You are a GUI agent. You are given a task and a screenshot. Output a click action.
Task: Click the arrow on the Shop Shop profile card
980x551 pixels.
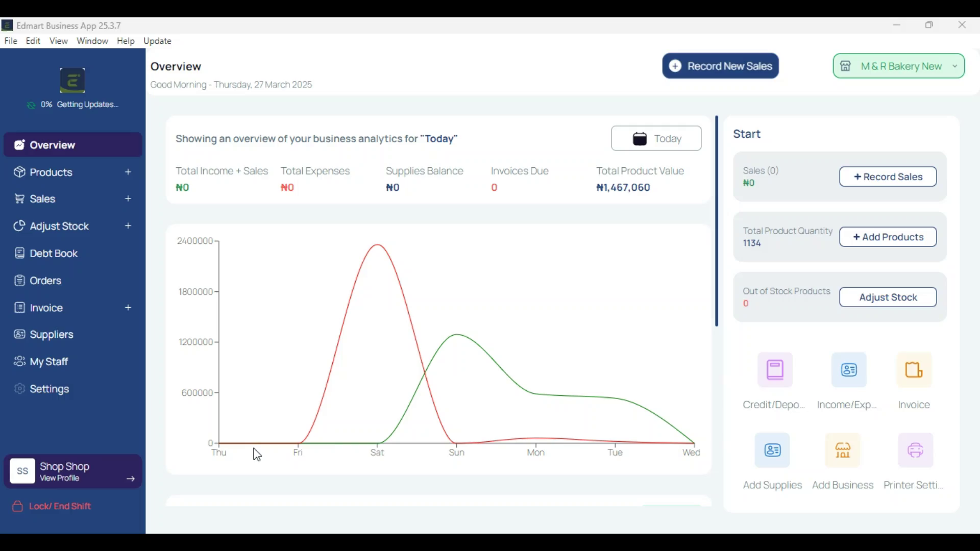coord(131,479)
